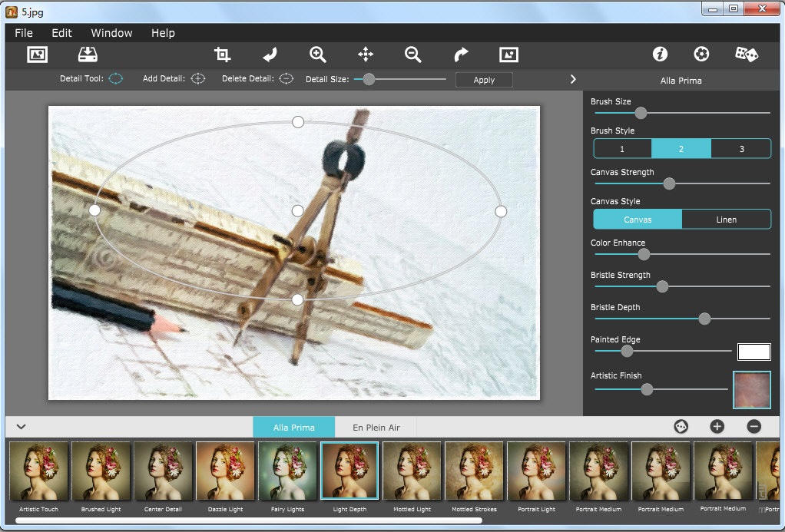Click the undo arrow icon

(270, 55)
